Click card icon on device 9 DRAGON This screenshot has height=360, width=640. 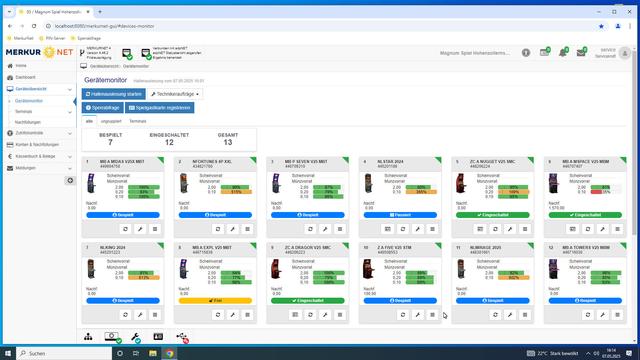coord(295,315)
